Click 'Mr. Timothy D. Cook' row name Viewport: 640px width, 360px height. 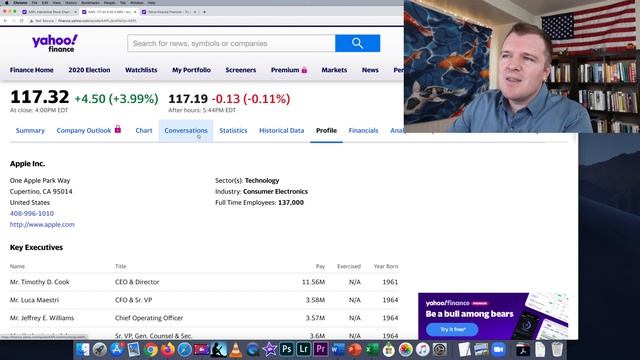click(x=40, y=282)
